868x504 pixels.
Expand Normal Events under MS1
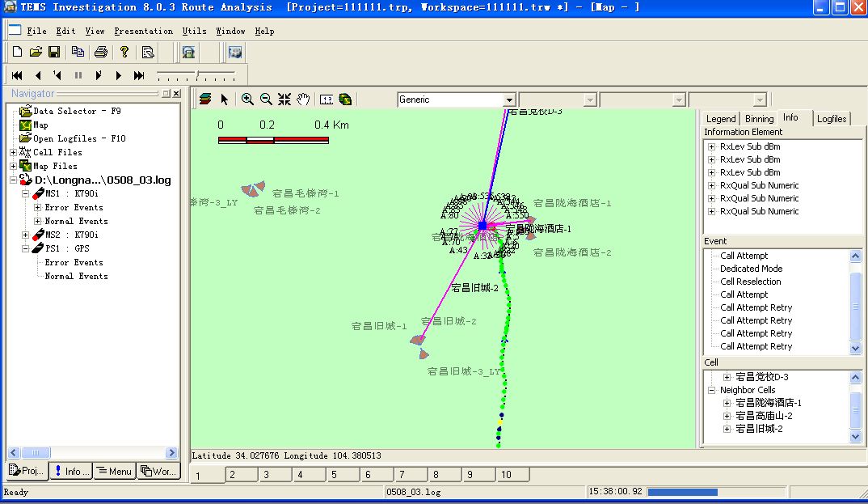38,221
